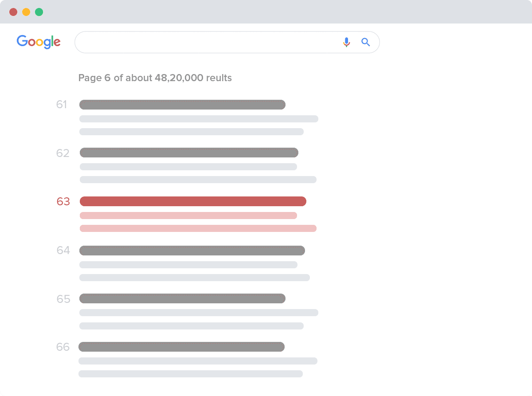The width and height of the screenshot is (532, 396).
Task: Focus the Google search text box
Action: coord(204,42)
